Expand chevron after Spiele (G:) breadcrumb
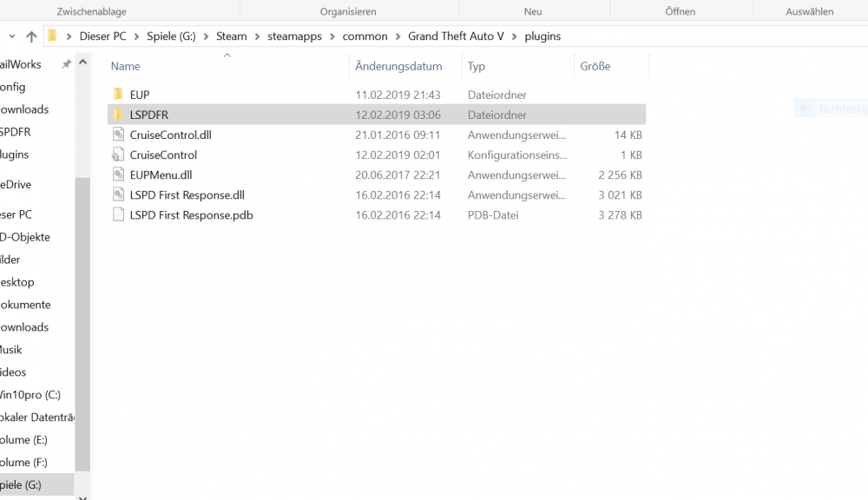The height and width of the screenshot is (500, 868). point(206,36)
